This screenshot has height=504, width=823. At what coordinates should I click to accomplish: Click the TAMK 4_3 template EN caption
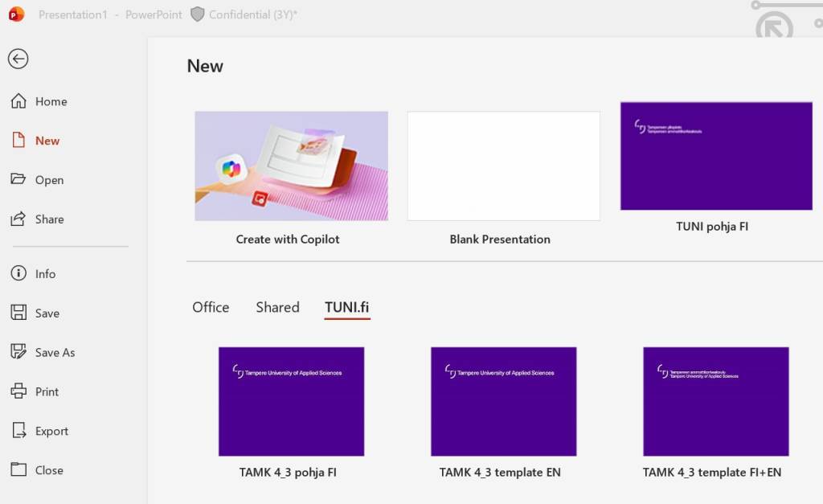coord(500,473)
